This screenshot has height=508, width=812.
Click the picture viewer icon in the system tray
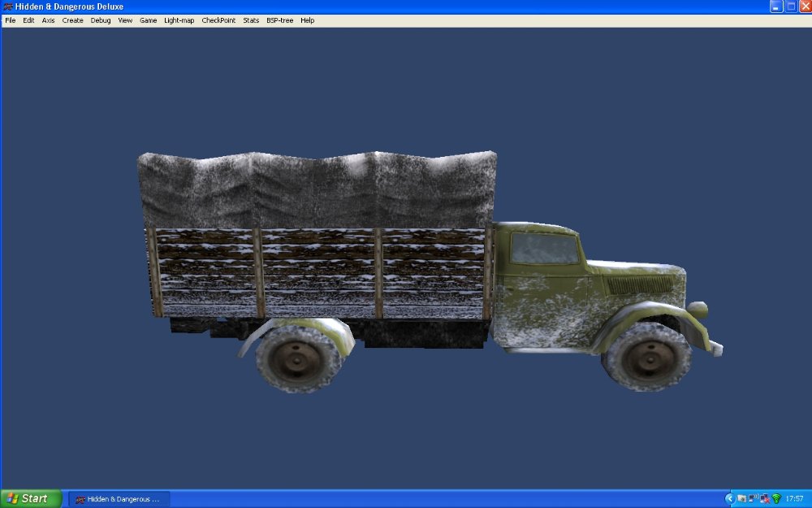click(x=740, y=497)
